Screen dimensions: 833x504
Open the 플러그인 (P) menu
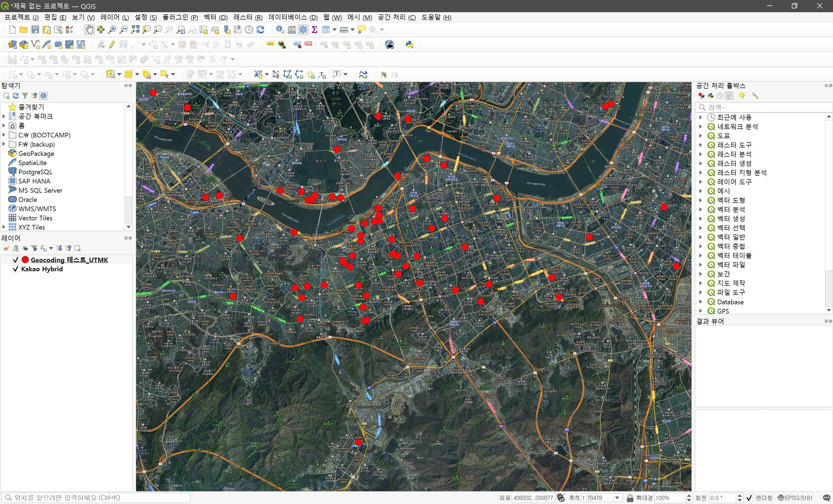180,17
